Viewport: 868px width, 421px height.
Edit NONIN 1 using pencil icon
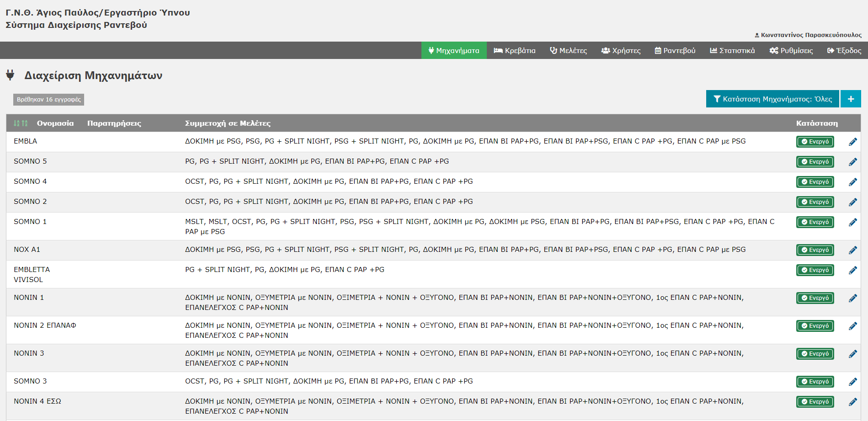(x=852, y=298)
